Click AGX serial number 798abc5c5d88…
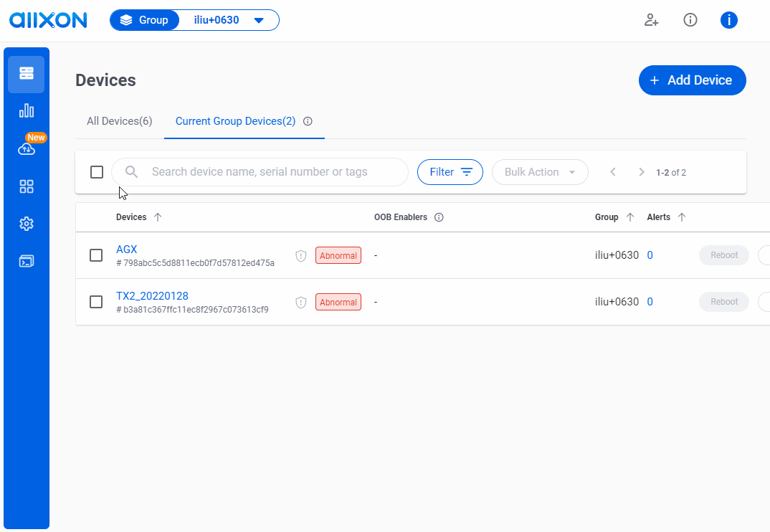Screen dimensions: 770x532 pyautogui.click(x=196, y=263)
